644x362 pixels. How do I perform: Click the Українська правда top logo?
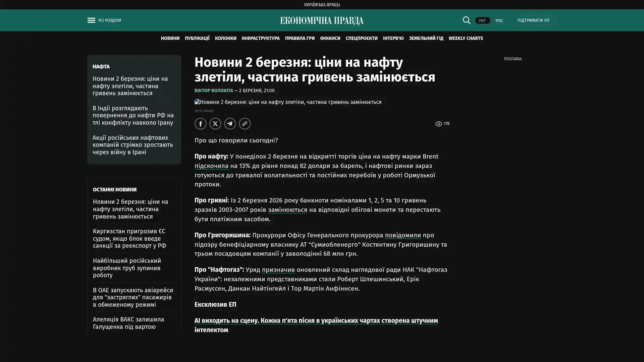tap(322, 5)
